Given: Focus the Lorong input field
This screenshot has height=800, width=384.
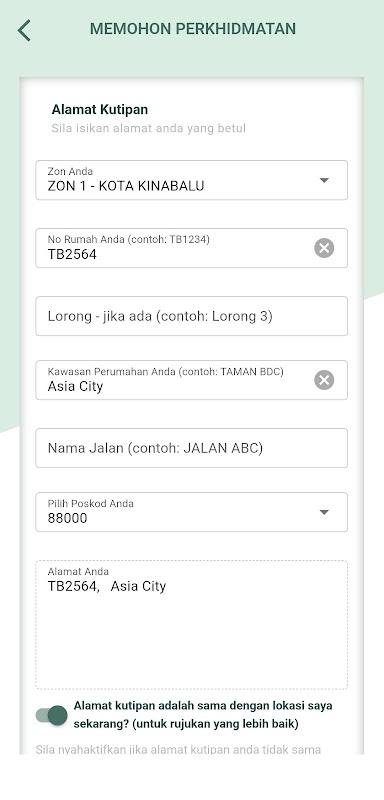Looking at the screenshot, I should (192, 316).
